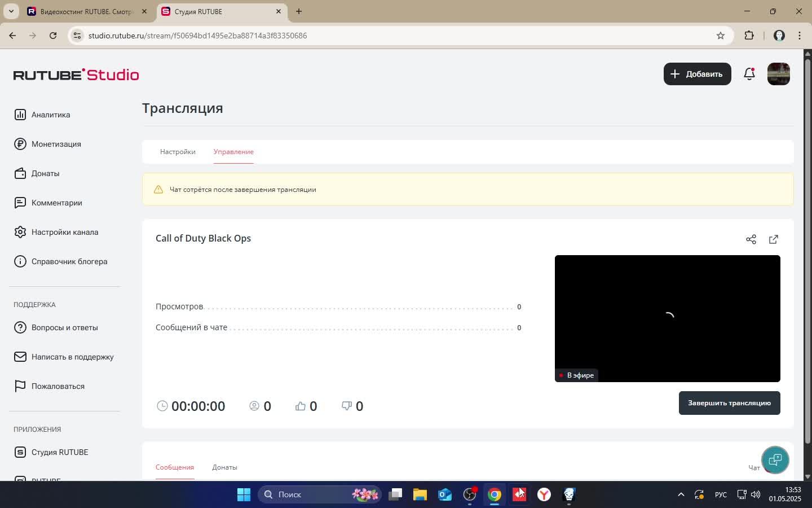Bookmark this page with star icon
This screenshot has height=508, width=812.
(x=721, y=36)
